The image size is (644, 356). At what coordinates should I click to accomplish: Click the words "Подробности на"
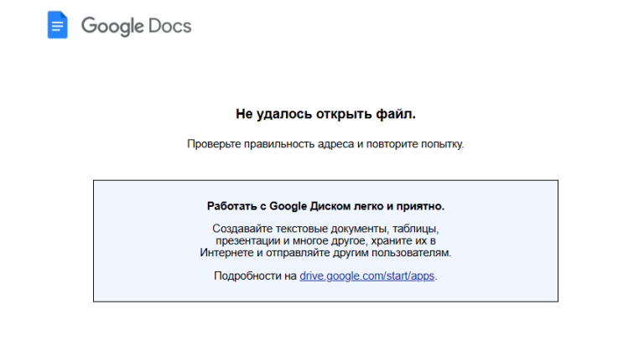tap(255, 276)
